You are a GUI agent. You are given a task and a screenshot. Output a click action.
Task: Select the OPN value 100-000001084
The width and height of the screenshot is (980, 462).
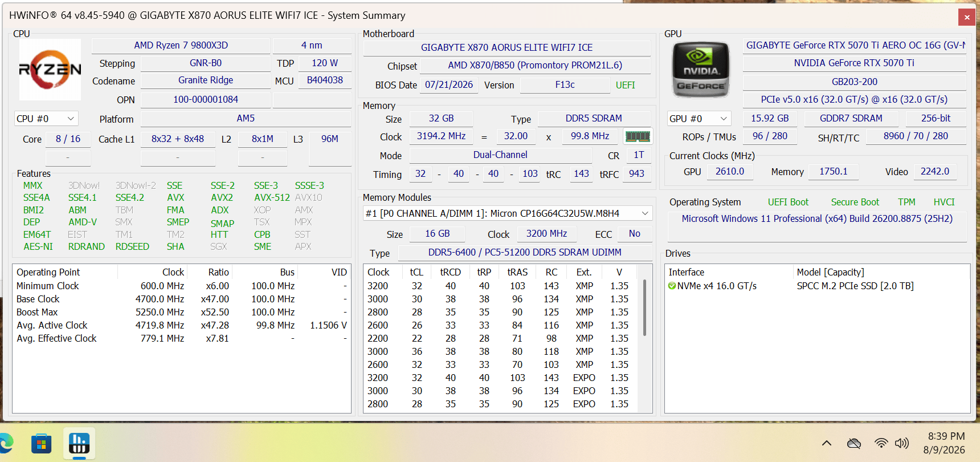[206, 100]
